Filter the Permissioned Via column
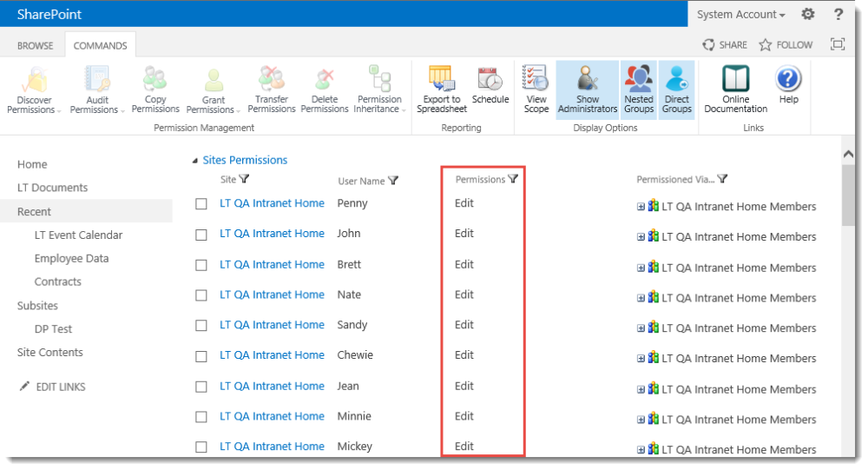Screen dimensions: 868x470 pos(722,178)
